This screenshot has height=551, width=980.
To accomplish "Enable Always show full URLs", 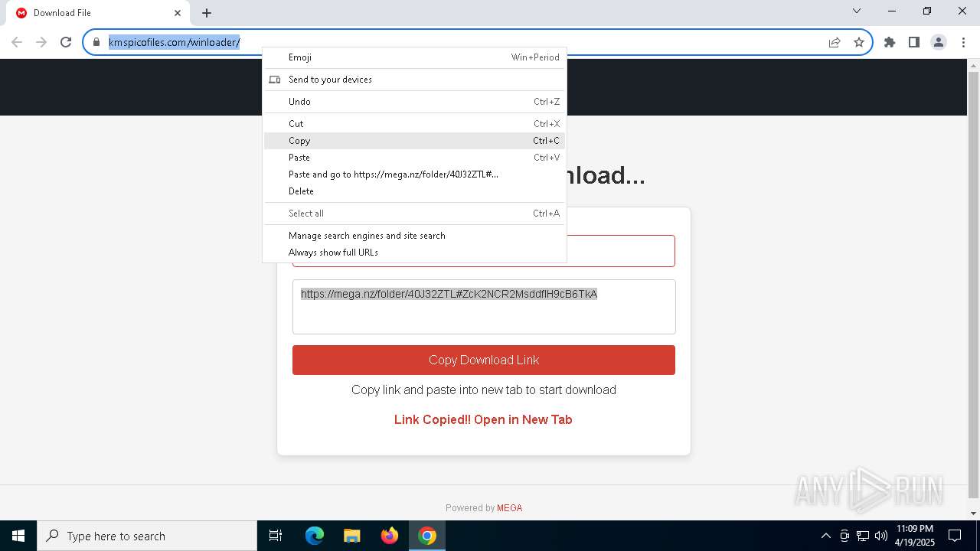I will tap(414, 253).
